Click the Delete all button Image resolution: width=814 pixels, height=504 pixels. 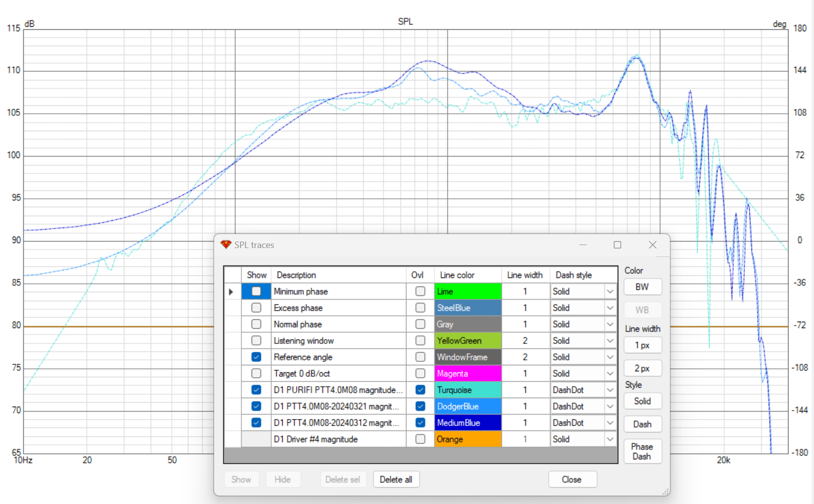(x=396, y=480)
